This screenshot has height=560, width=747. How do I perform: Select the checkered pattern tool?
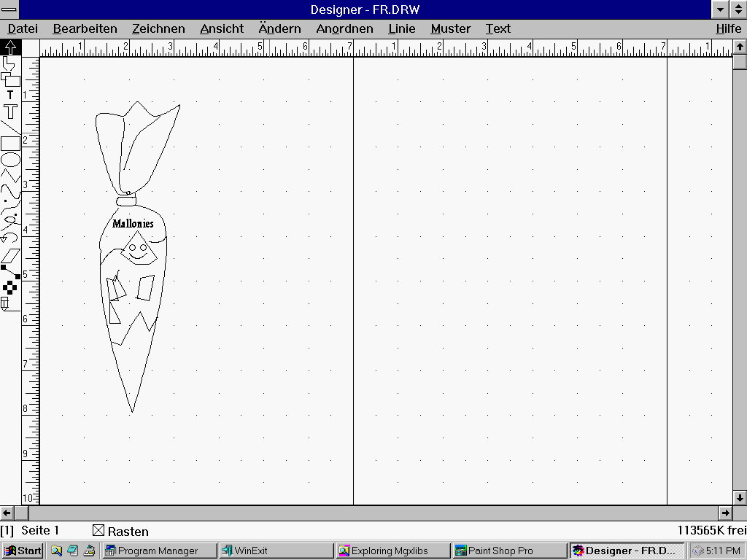click(x=9, y=287)
